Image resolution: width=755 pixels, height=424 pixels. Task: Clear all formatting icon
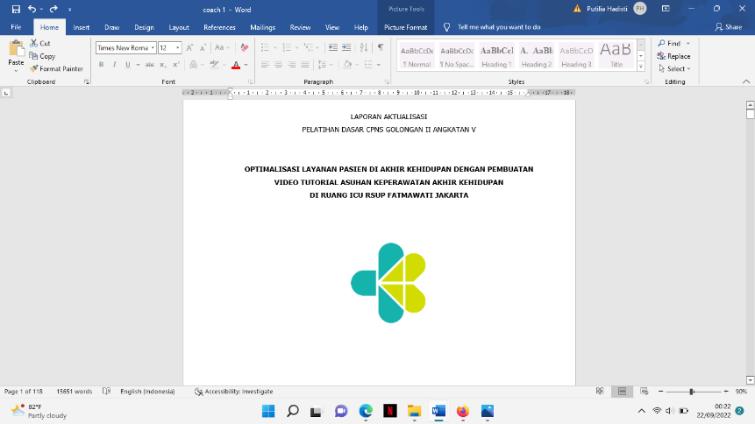pos(244,48)
